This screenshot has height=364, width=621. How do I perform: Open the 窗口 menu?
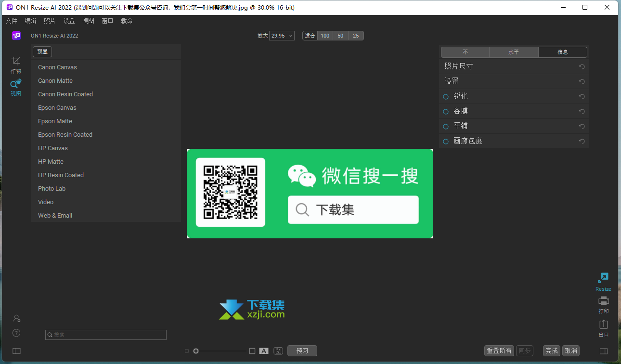(107, 21)
